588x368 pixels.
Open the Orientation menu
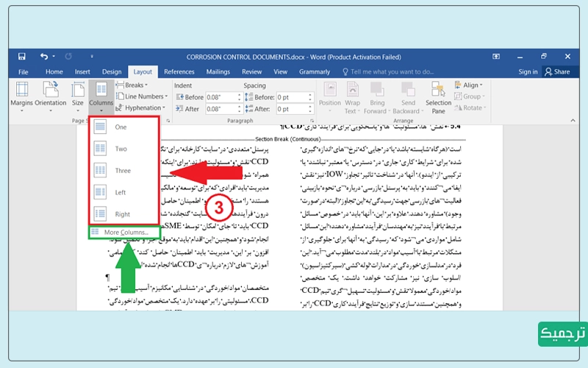click(51, 97)
